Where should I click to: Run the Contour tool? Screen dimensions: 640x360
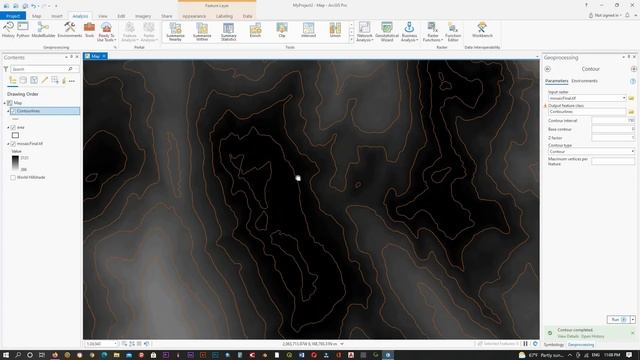point(618,320)
